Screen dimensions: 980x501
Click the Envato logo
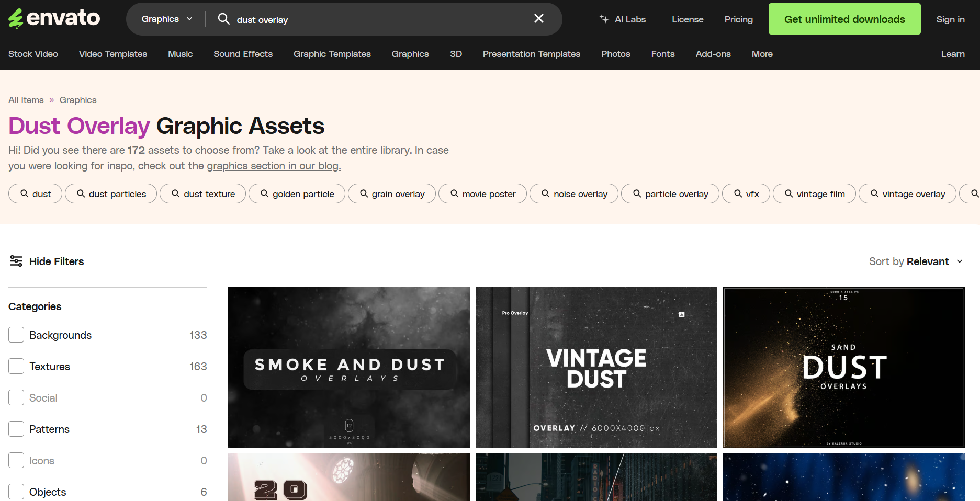click(53, 18)
